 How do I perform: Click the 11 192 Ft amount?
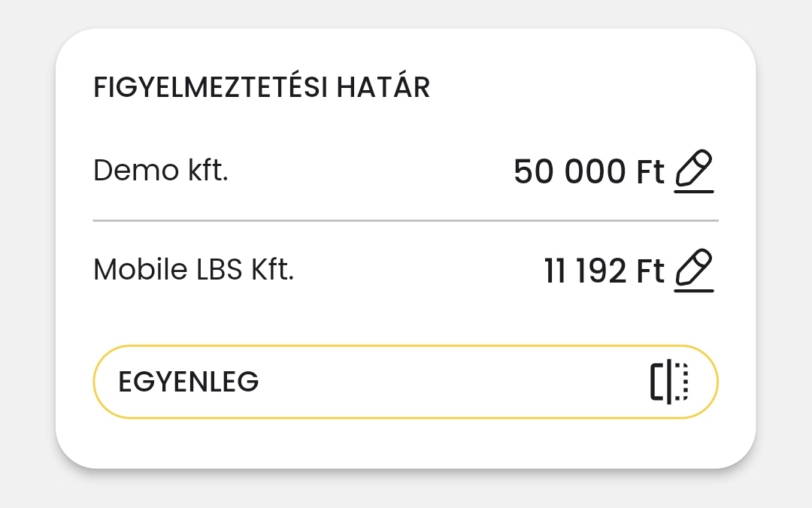(x=604, y=271)
